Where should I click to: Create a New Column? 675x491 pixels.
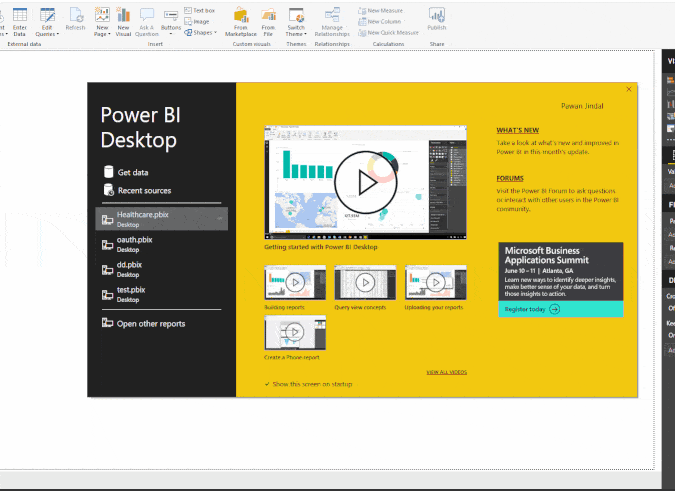(380, 22)
